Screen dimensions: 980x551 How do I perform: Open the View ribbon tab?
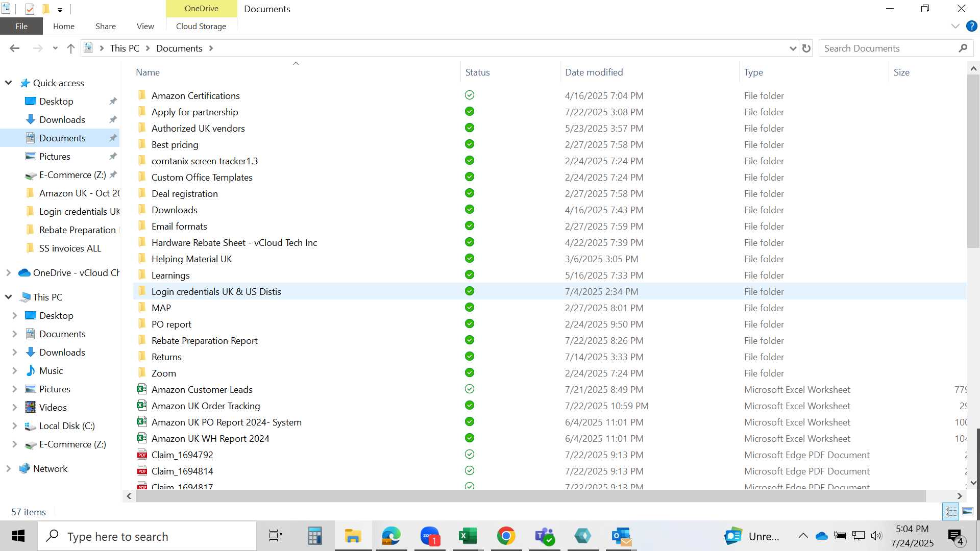pos(145,26)
